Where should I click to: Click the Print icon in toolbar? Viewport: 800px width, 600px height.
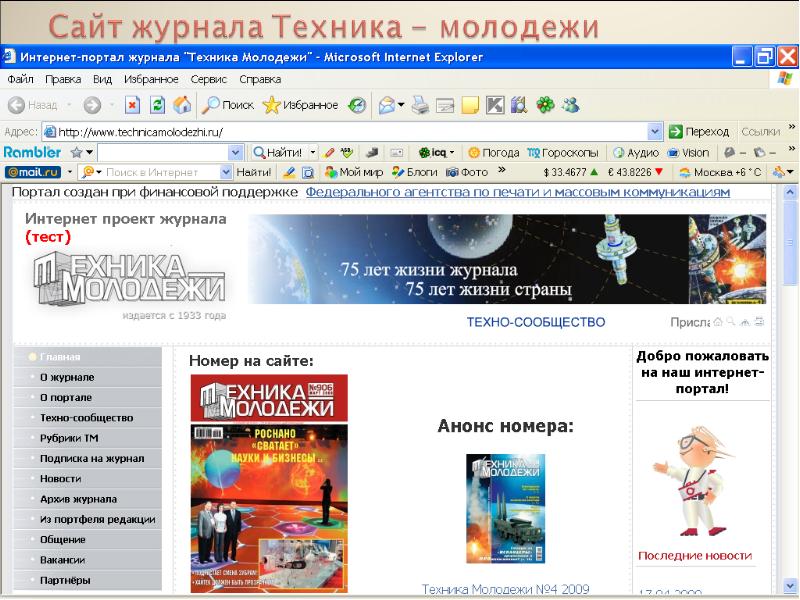coord(421,104)
